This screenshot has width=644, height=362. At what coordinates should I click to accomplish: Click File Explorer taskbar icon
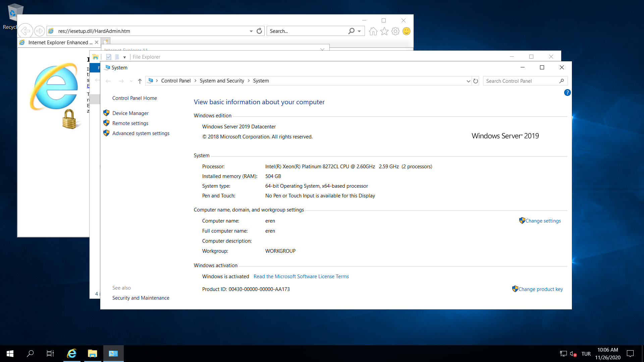tap(92, 354)
